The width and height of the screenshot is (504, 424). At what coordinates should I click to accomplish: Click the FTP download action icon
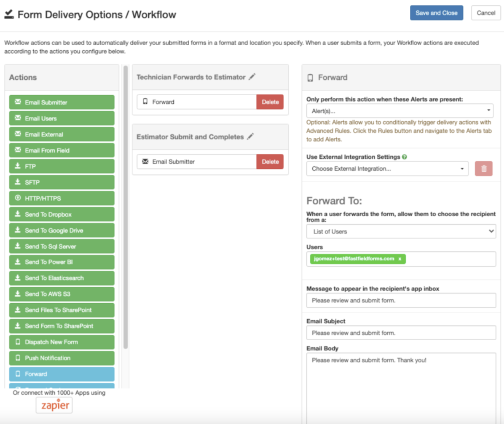click(17, 166)
